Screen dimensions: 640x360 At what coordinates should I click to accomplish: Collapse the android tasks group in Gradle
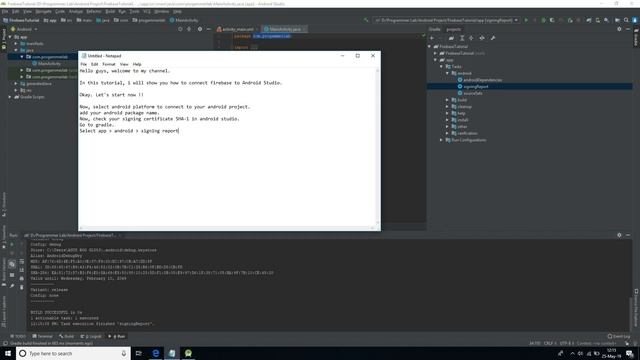pyautogui.click(x=447, y=73)
